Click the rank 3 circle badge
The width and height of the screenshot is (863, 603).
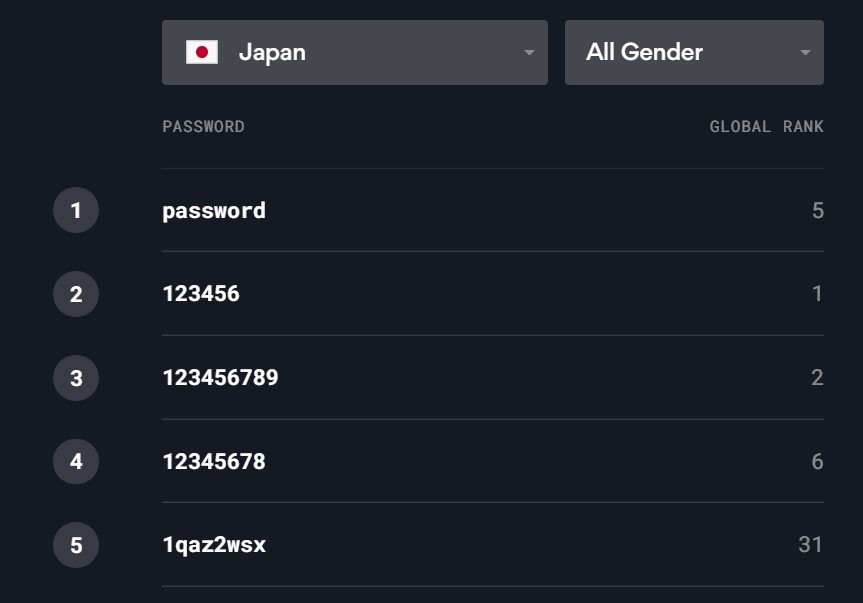point(76,379)
